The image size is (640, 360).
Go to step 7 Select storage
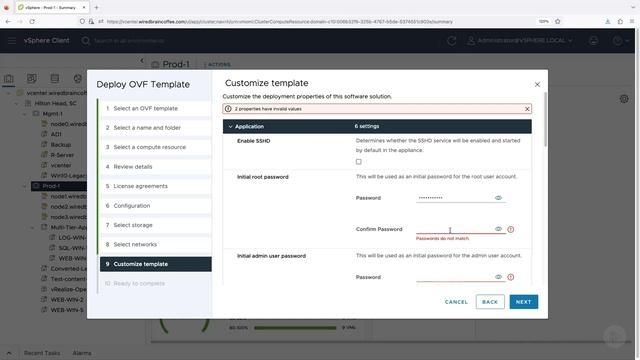point(156,225)
